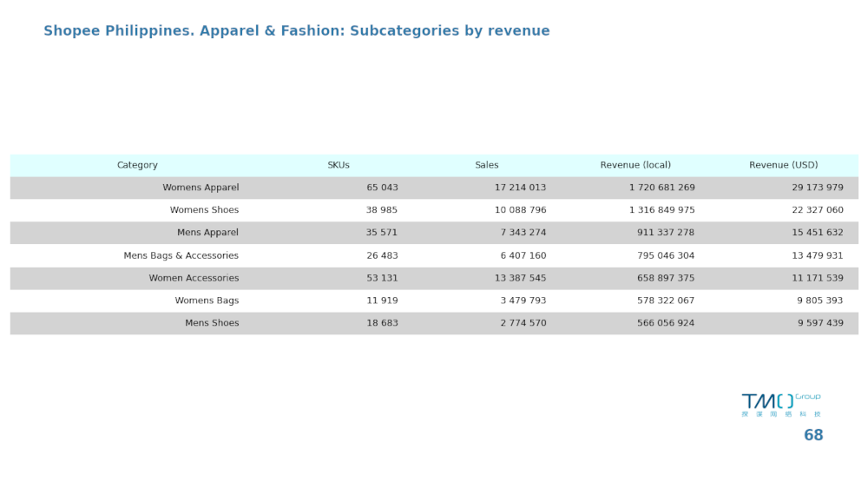868x489 pixels.
Task: Click USD revenue 13 479 931
Action: click(818, 255)
